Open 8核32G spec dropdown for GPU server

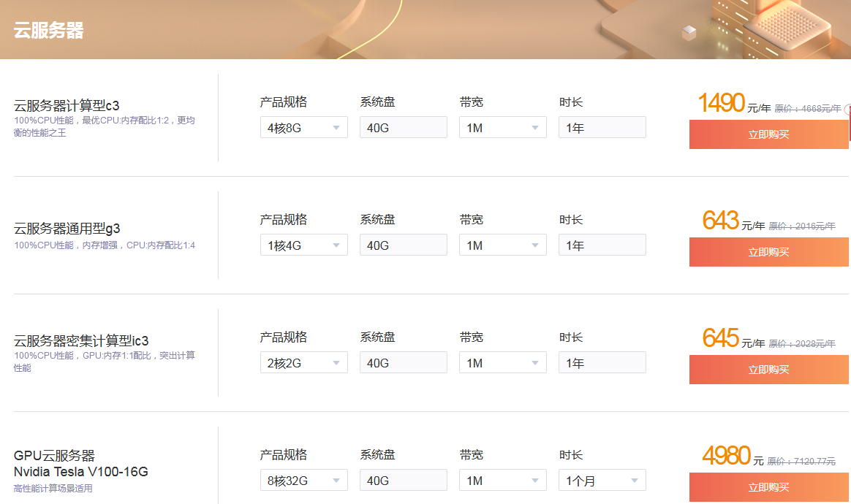pyautogui.click(x=303, y=481)
